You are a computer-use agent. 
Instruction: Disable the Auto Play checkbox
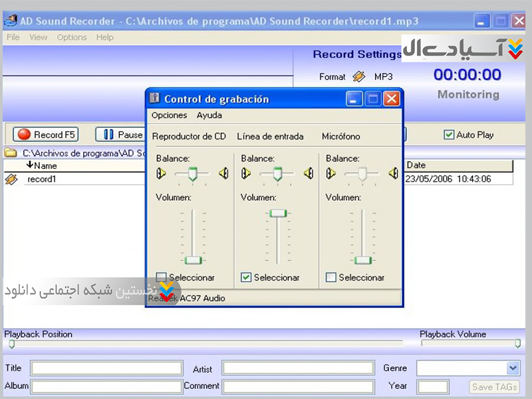pyautogui.click(x=449, y=134)
